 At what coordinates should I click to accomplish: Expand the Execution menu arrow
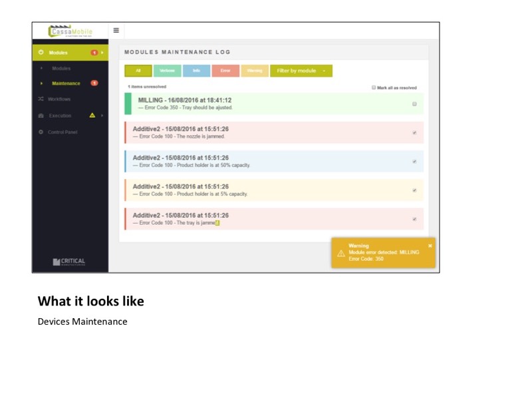(102, 116)
